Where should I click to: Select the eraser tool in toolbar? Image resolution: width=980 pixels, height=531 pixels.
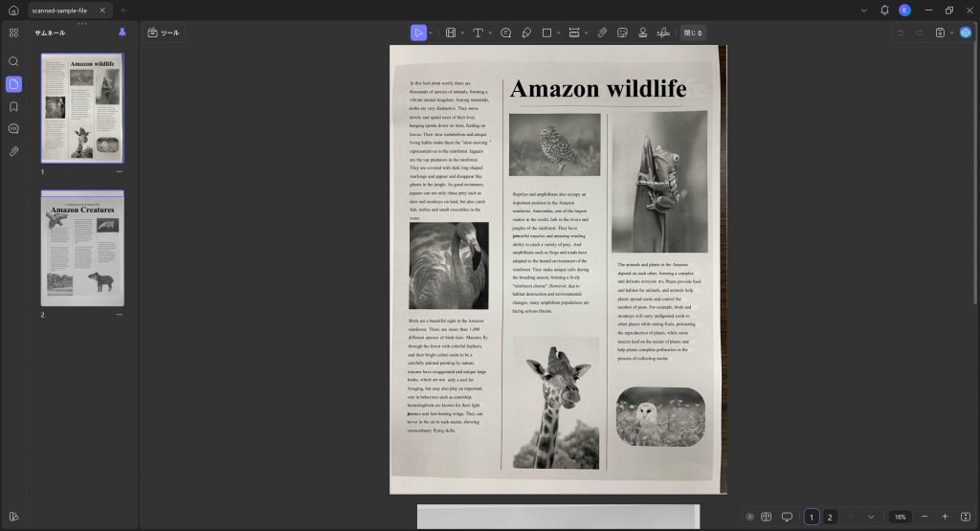(527, 33)
